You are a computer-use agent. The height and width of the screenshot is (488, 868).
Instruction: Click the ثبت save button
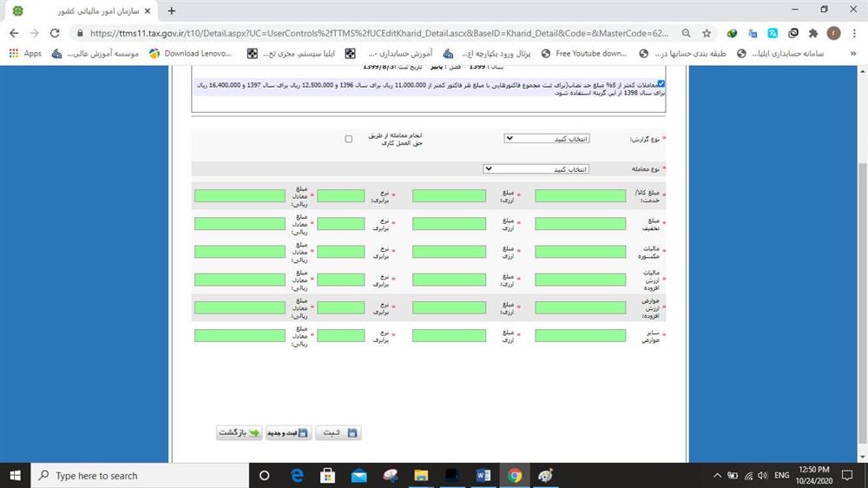click(x=339, y=432)
